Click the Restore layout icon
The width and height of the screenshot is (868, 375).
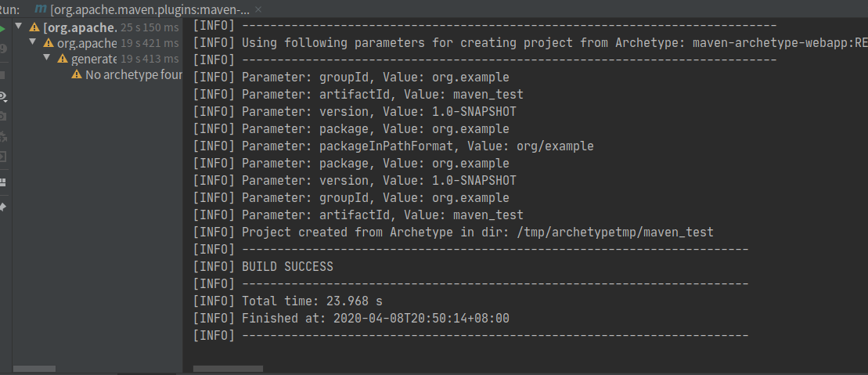(x=2, y=182)
